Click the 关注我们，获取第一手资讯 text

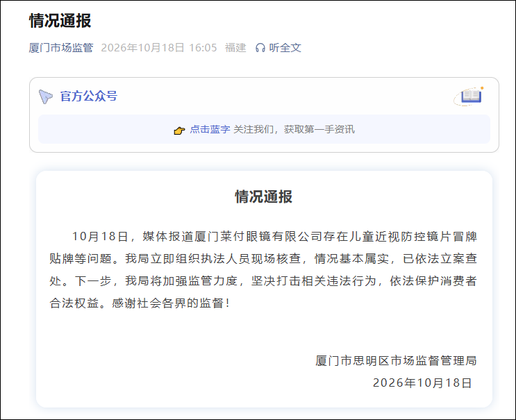click(x=294, y=129)
